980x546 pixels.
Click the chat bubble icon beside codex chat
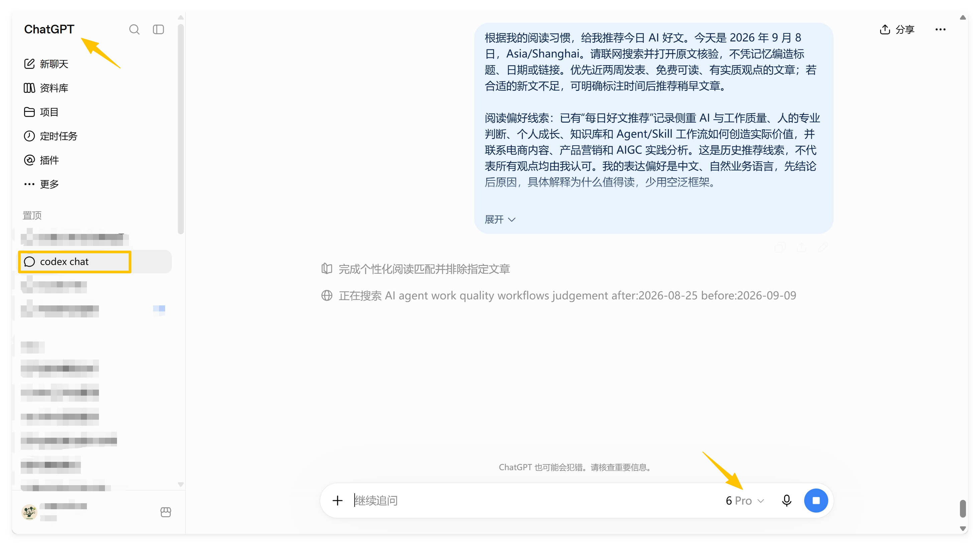[x=29, y=262]
